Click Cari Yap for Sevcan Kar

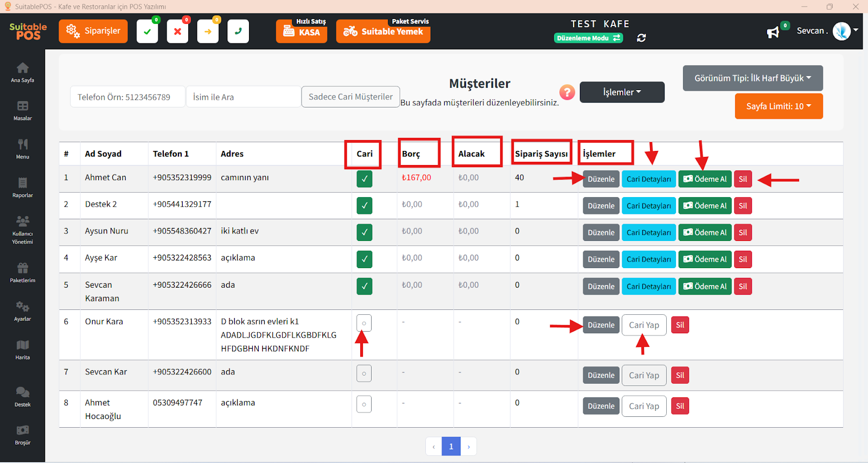tap(644, 375)
